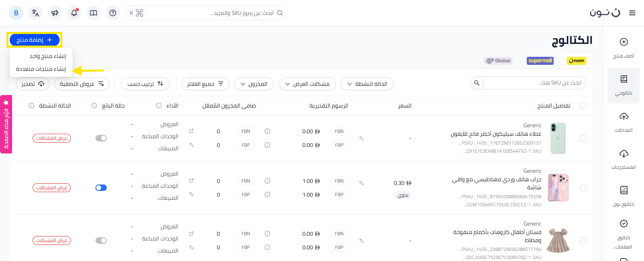Choose إنشاء منتجات متعددة menu option
This screenshot has width=644, height=261.
tap(41, 69)
